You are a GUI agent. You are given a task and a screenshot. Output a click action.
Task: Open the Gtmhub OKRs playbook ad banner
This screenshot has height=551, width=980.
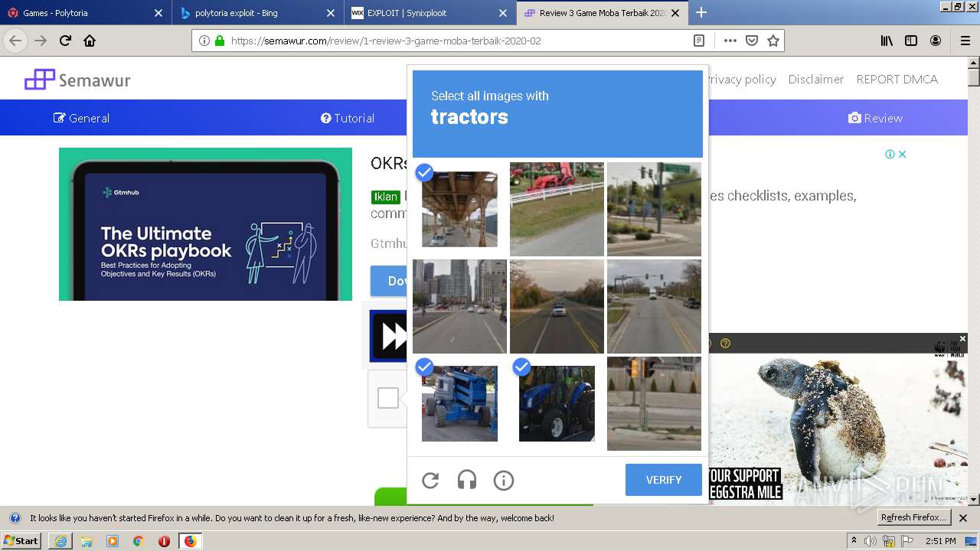pos(205,224)
